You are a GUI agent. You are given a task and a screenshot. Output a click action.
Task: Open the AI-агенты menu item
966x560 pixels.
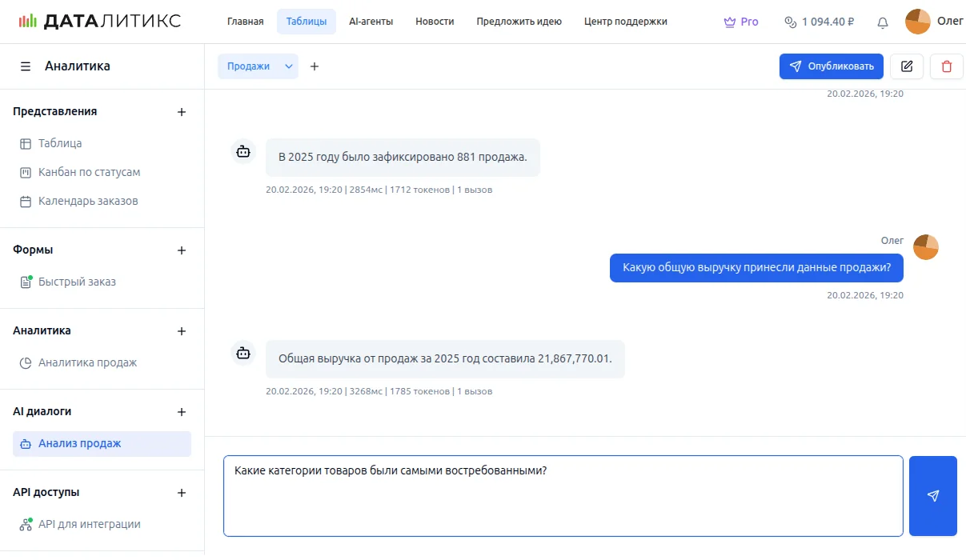coord(371,22)
